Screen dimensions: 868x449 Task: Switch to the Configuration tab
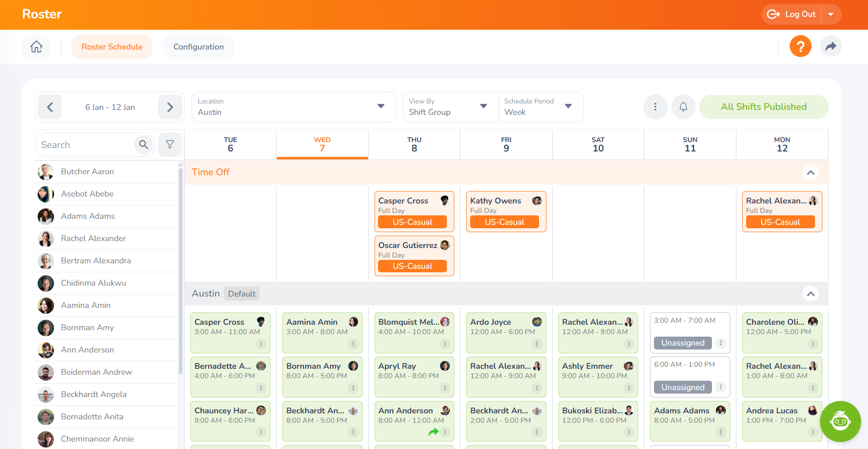point(198,47)
